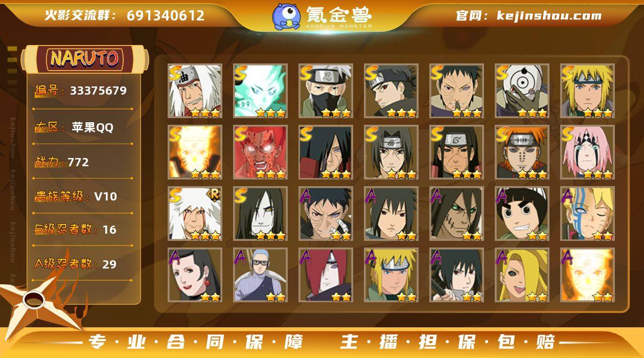Screen dimensions: 644x358
Task: Select the Jiraiya portrait in top-left slot
Action: (x=195, y=91)
